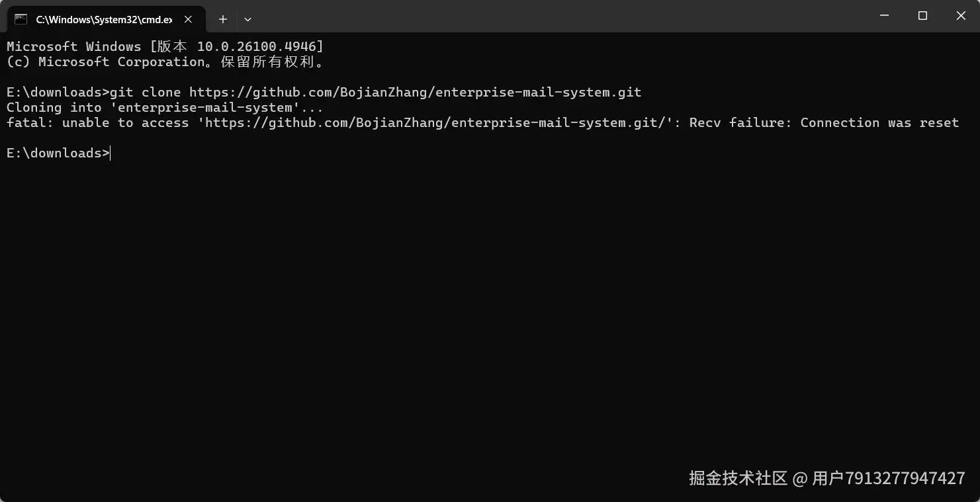Viewport: 980px width, 502px height.
Task: Close the terminal window
Action: pos(961,16)
